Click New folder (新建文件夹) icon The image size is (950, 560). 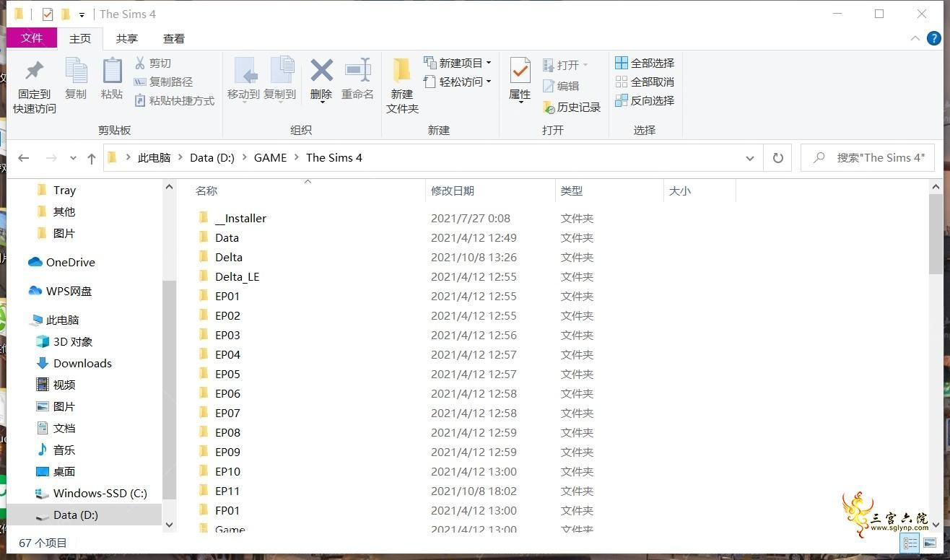coord(402,71)
